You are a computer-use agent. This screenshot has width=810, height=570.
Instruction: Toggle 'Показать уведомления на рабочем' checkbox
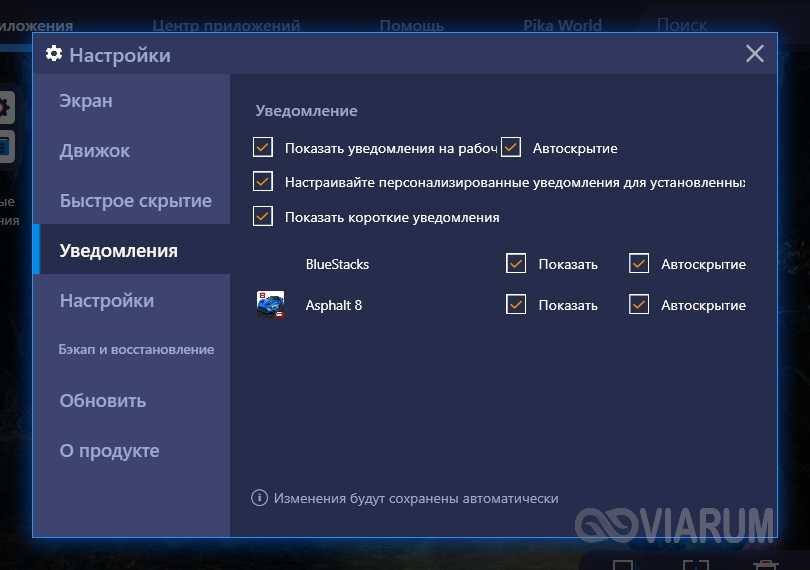[x=263, y=148]
